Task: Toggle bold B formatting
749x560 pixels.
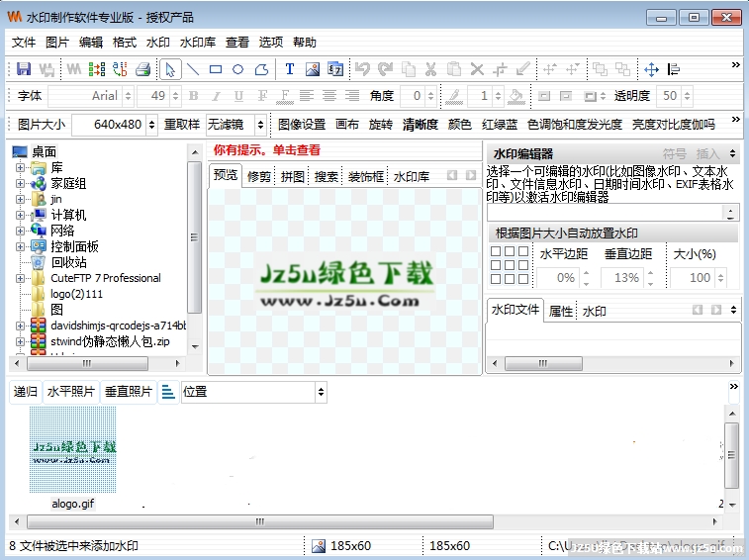Action: 194,96
